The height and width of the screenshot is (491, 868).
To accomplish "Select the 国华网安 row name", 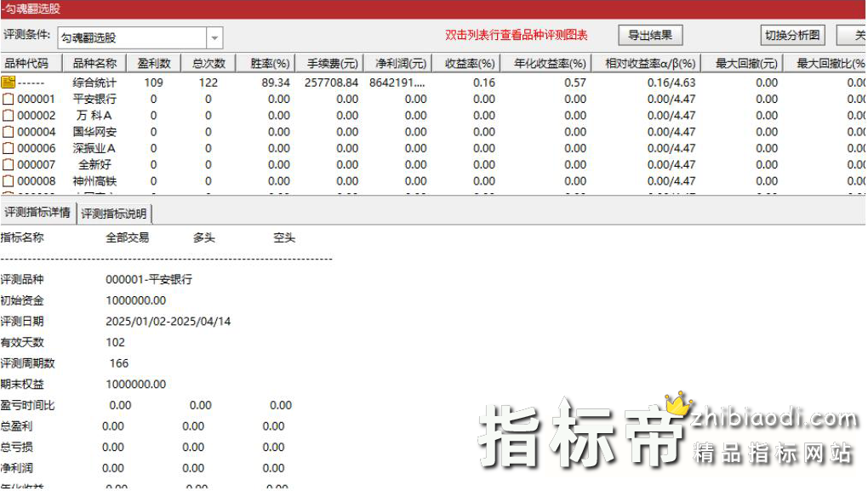I will pos(94,132).
